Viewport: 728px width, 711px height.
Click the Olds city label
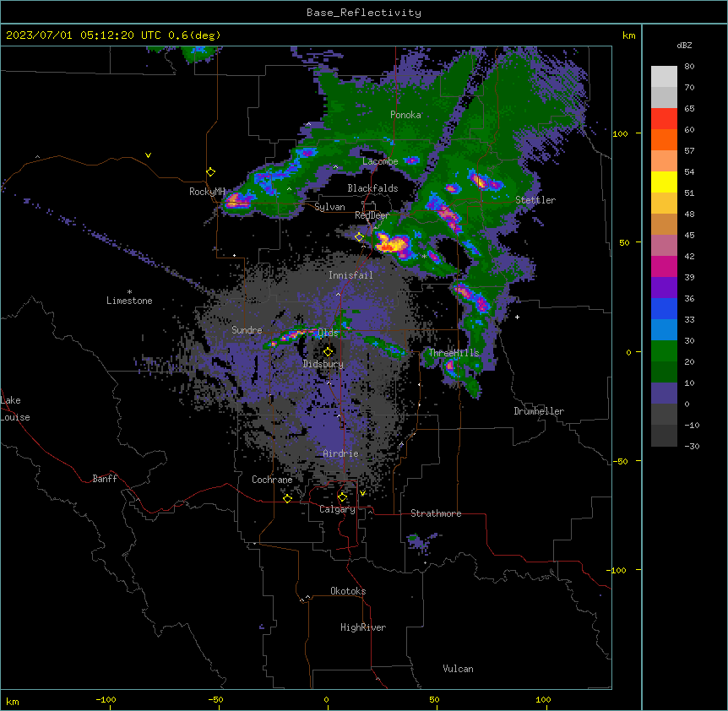coord(328,333)
